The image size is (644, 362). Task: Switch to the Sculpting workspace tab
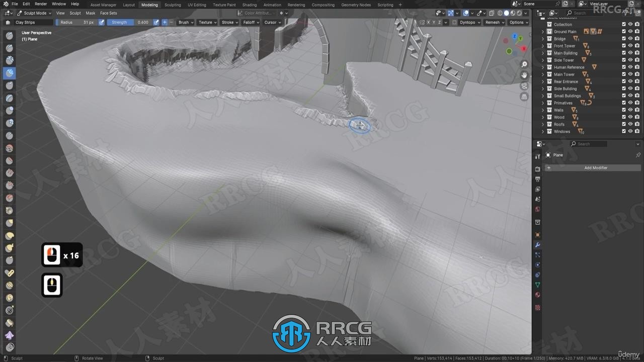[x=173, y=5]
